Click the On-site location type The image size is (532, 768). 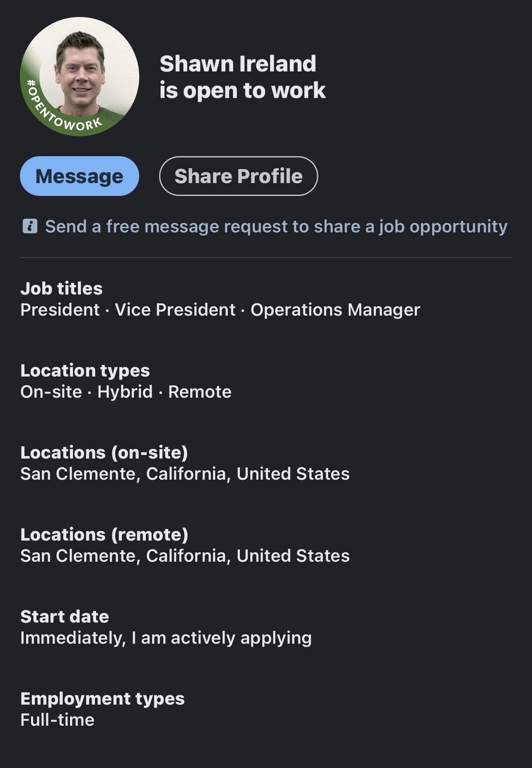click(51, 392)
